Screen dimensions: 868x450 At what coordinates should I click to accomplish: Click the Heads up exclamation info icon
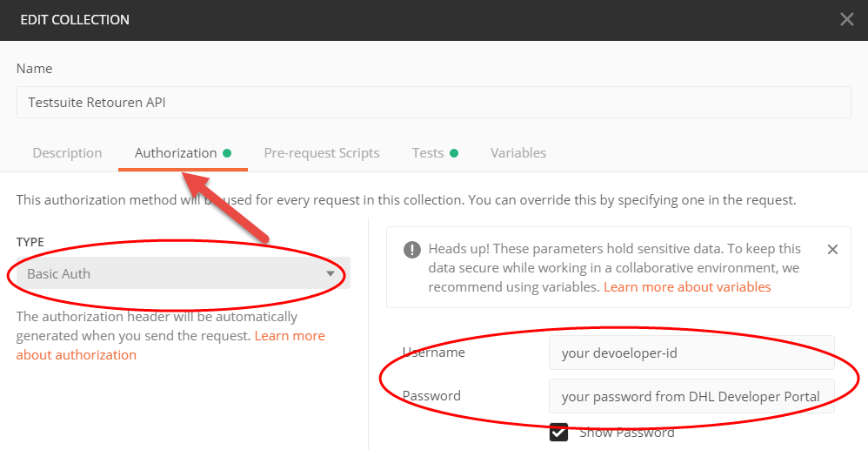[x=411, y=250]
